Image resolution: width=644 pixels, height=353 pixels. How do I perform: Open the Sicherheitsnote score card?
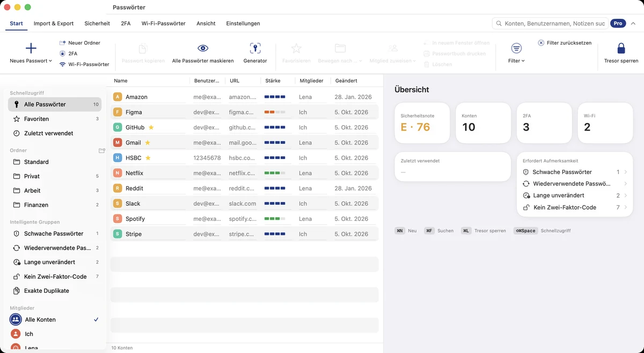[x=422, y=123]
